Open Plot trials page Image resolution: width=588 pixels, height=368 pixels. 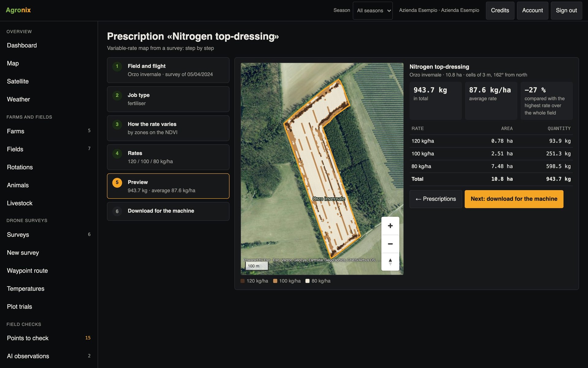pos(49,307)
